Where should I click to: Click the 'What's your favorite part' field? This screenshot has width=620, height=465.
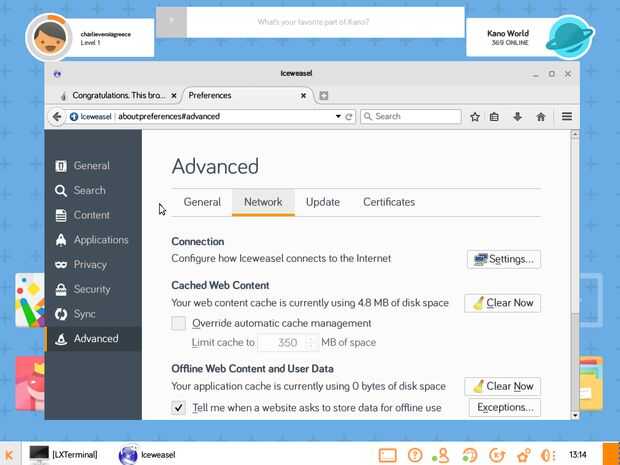(325, 22)
